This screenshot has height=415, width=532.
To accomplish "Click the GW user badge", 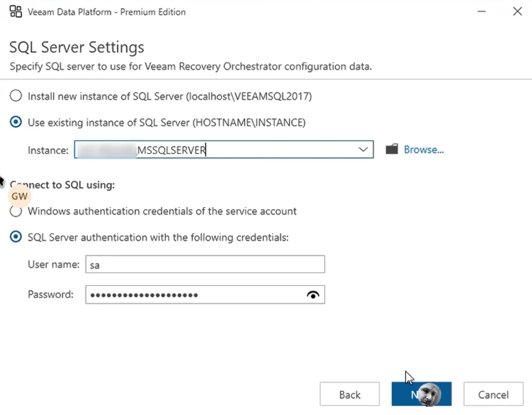I will coord(20,196).
